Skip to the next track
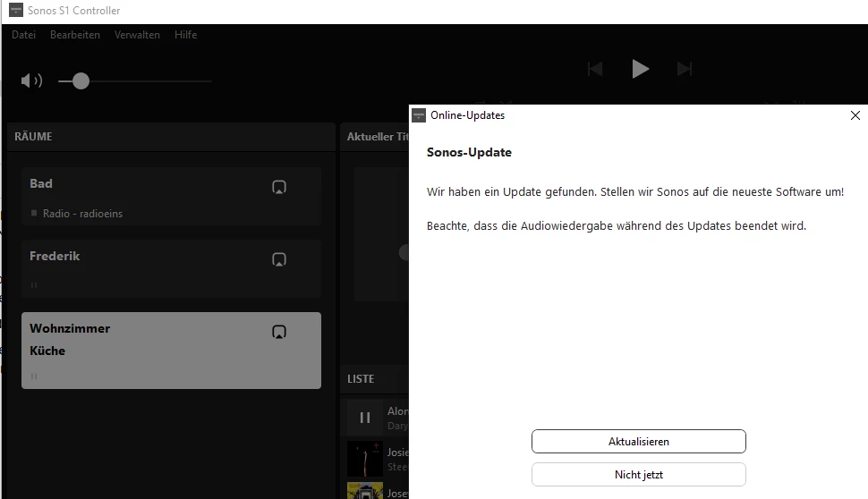 pos(685,69)
